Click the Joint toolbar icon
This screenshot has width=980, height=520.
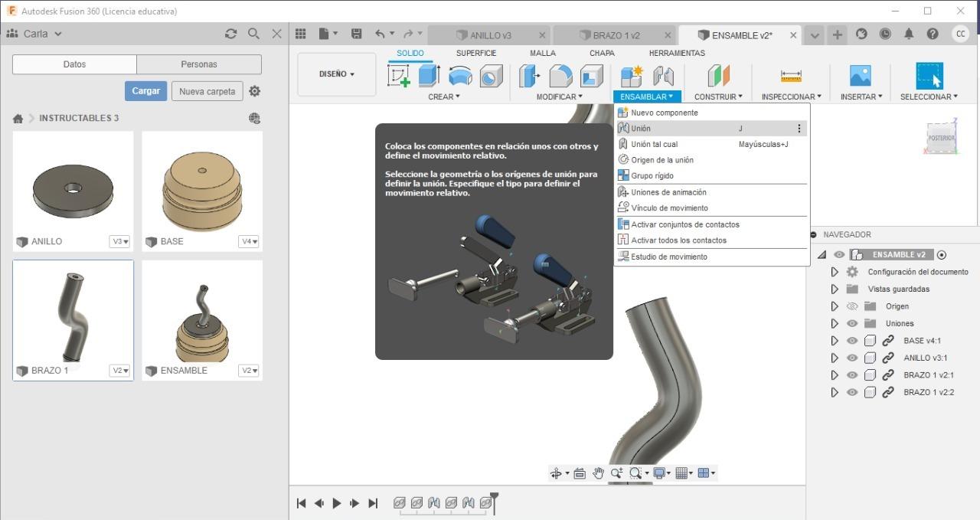tap(663, 75)
